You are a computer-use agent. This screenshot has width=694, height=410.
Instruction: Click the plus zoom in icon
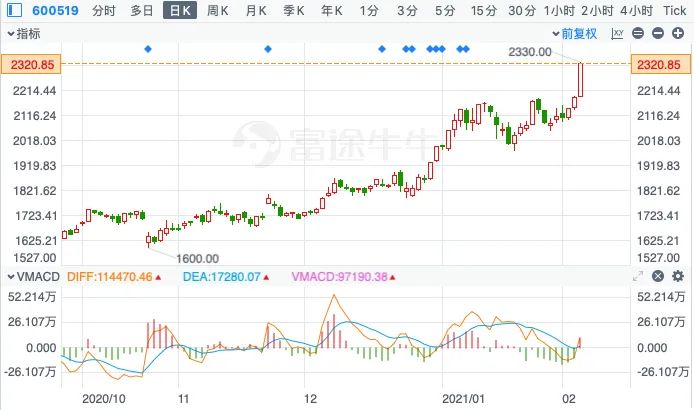click(x=678, y=33)
